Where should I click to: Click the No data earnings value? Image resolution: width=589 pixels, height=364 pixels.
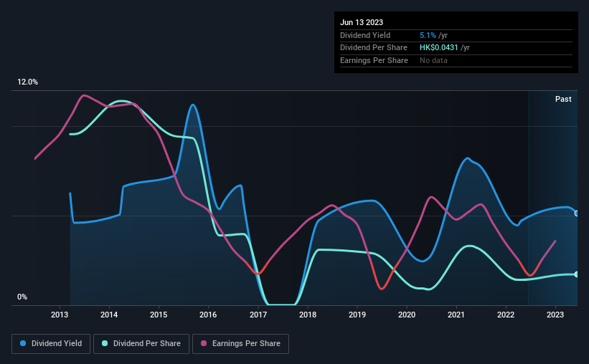[433, 60]
